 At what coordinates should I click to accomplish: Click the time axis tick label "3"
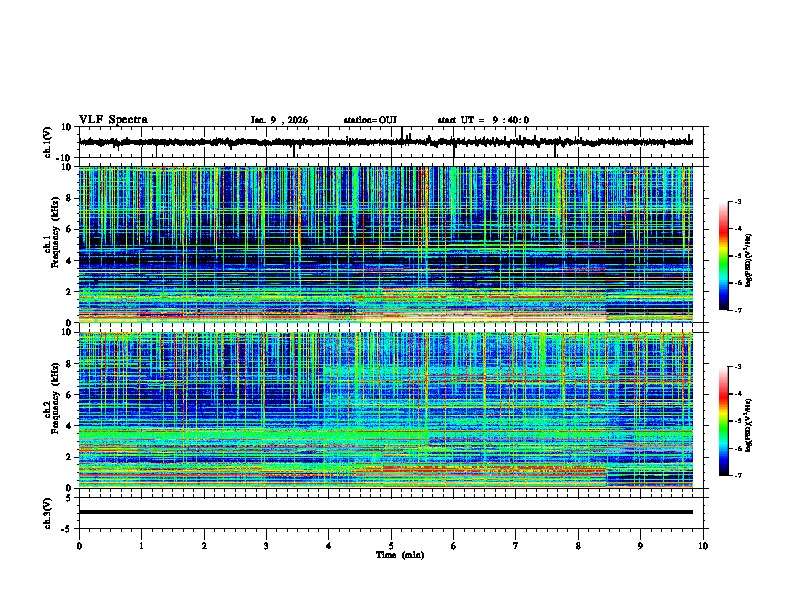(266, 546)
